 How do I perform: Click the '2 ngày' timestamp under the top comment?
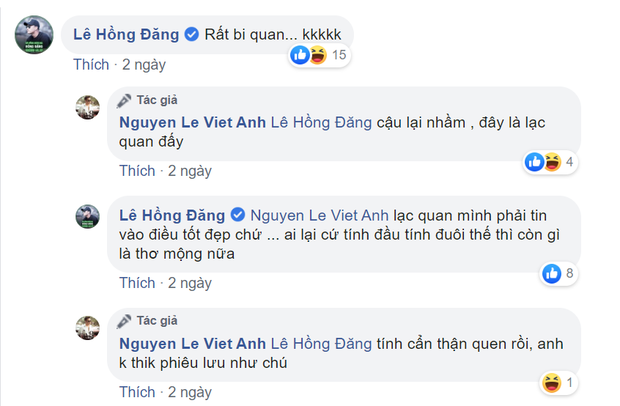point(141,63)
